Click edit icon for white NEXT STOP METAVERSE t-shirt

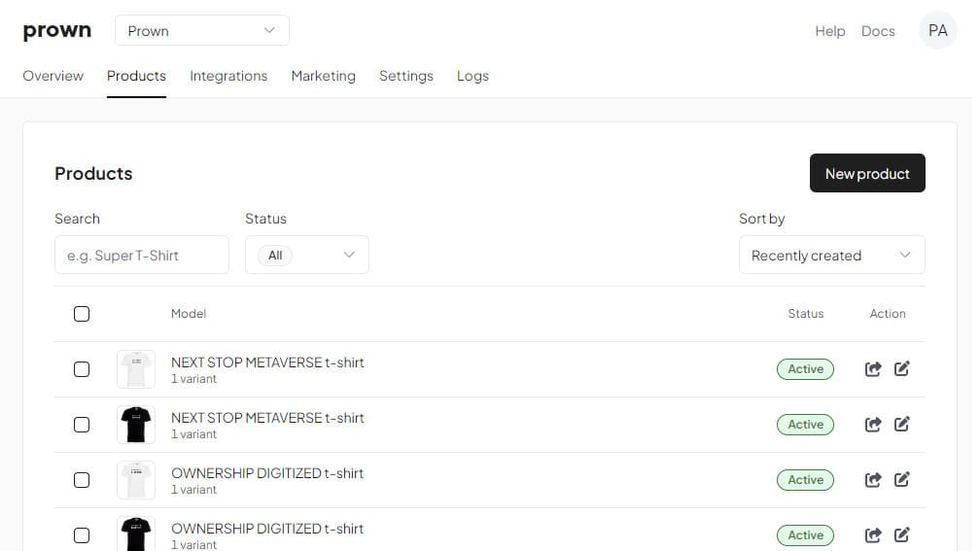[x=901, y=369]
